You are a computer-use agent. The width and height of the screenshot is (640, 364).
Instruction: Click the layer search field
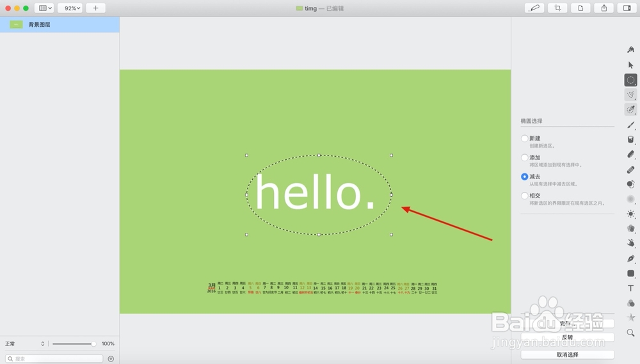point(54,359)
